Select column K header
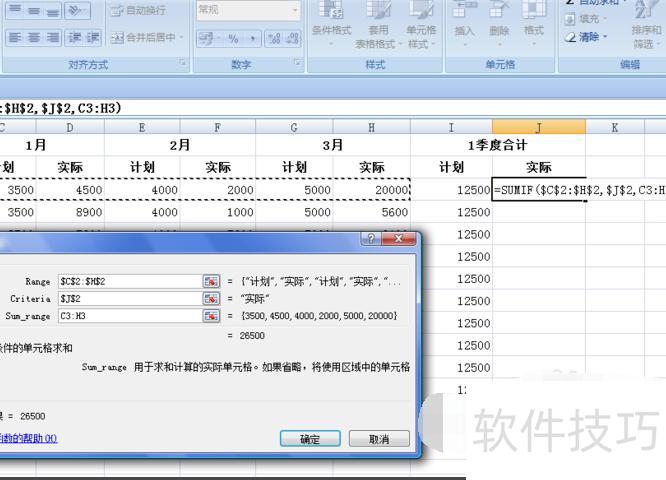The width and height of the screenshot is (666, 480). click(614, 127)
